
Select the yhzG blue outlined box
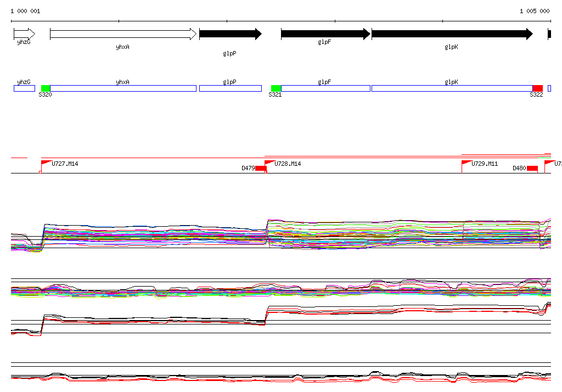(24, 88)
